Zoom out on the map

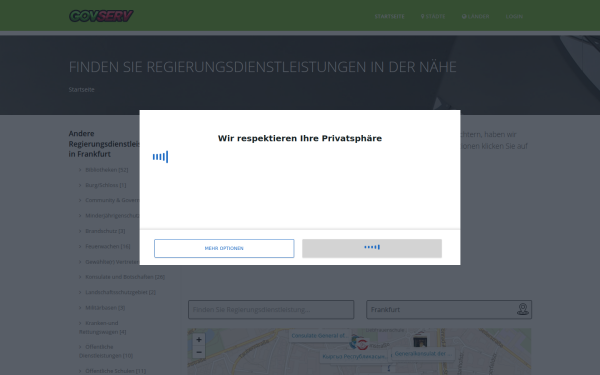[x=199, y=352]
